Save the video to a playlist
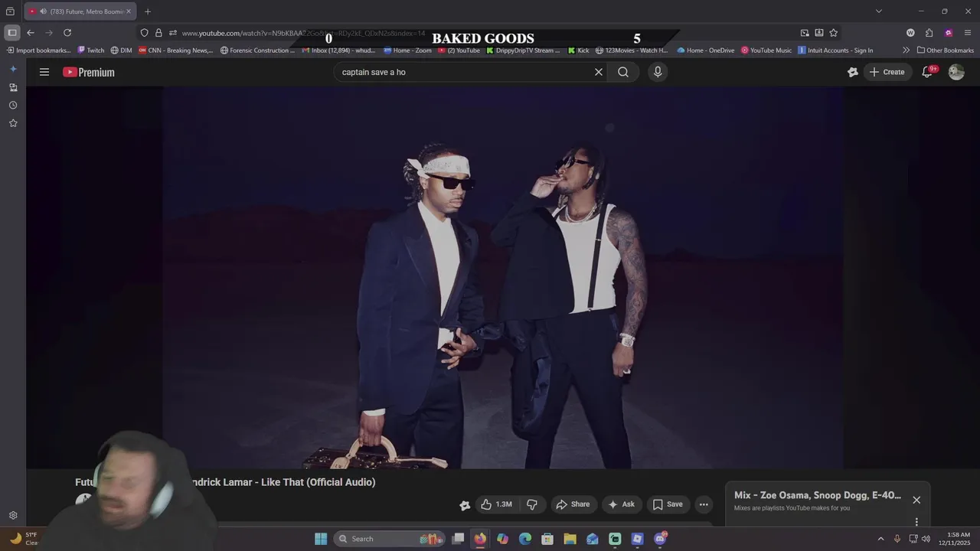The image size is (980, 551). (x=667, y=504)
